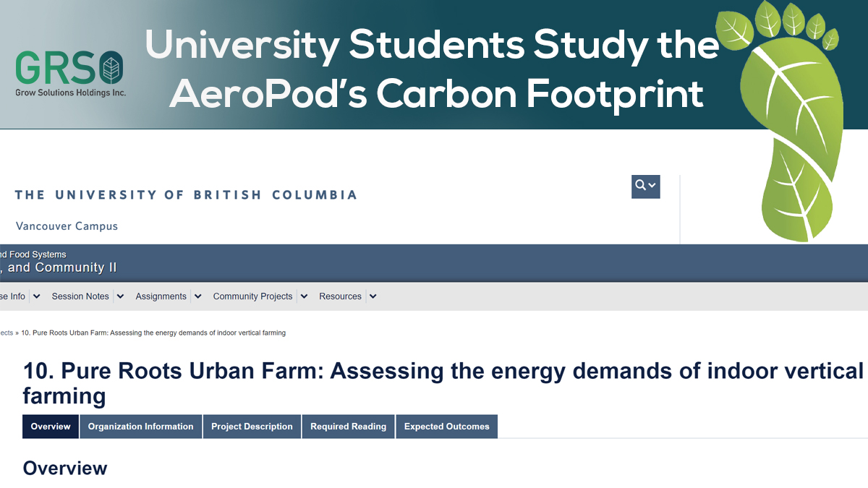Open the search magnifier dropdown button
The width and height of the screenshot is (868, 488).
tap(645, 187)
